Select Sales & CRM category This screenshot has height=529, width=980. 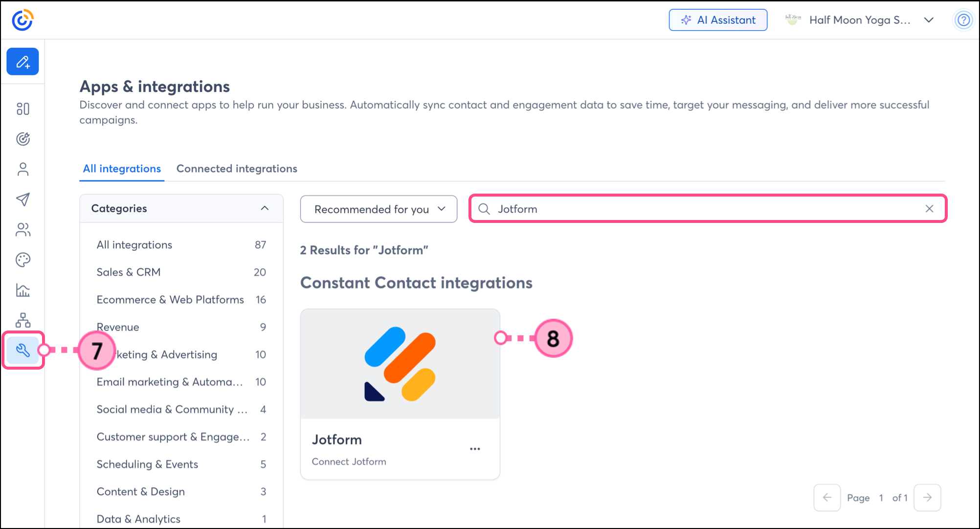(x=181, y=272)
